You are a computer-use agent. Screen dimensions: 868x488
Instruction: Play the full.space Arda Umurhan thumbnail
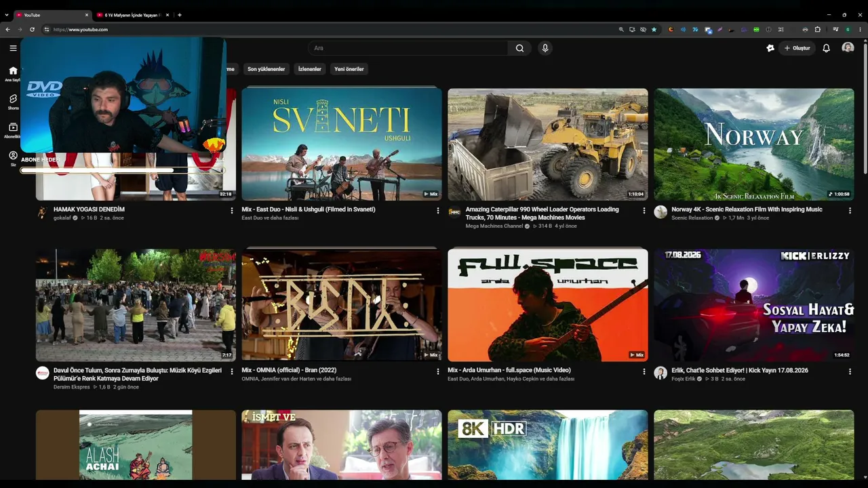[x=548, y=305]
